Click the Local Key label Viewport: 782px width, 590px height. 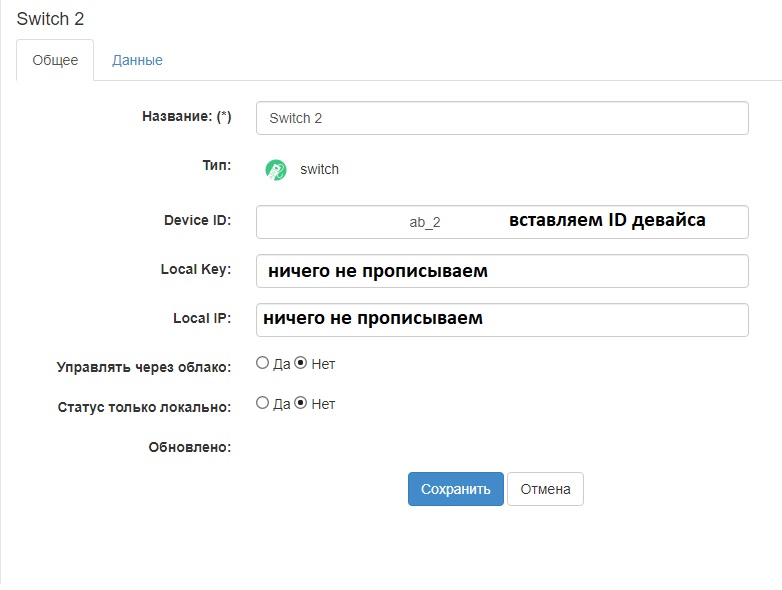[x=196, y=269]
